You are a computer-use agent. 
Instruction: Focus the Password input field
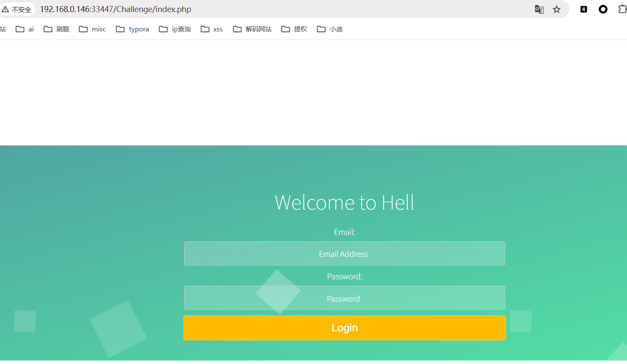tap(344, 298)
